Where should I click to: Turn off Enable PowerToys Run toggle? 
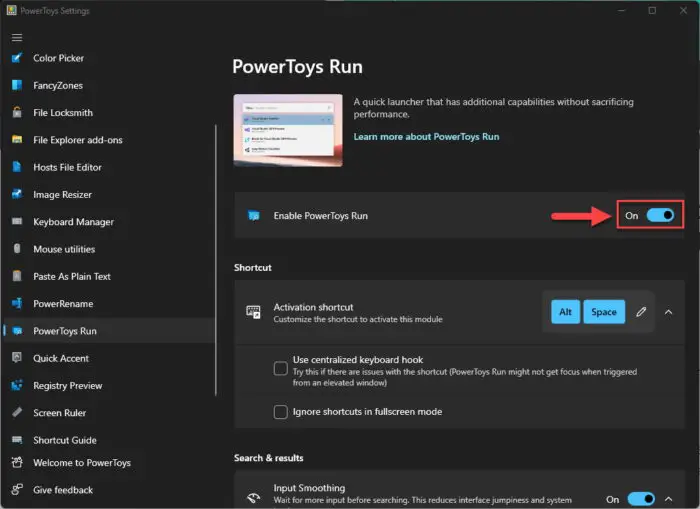(660, 215)
